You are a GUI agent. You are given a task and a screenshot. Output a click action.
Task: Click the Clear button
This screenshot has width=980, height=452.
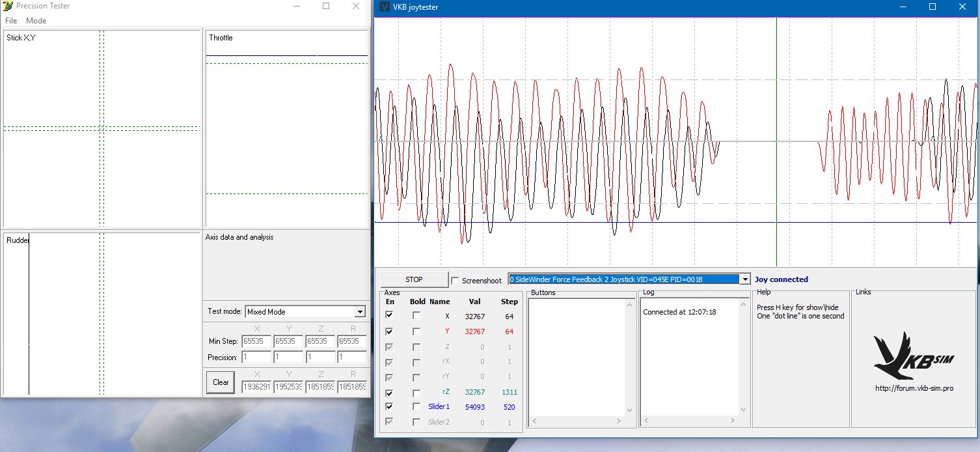(x=221, y=382)
